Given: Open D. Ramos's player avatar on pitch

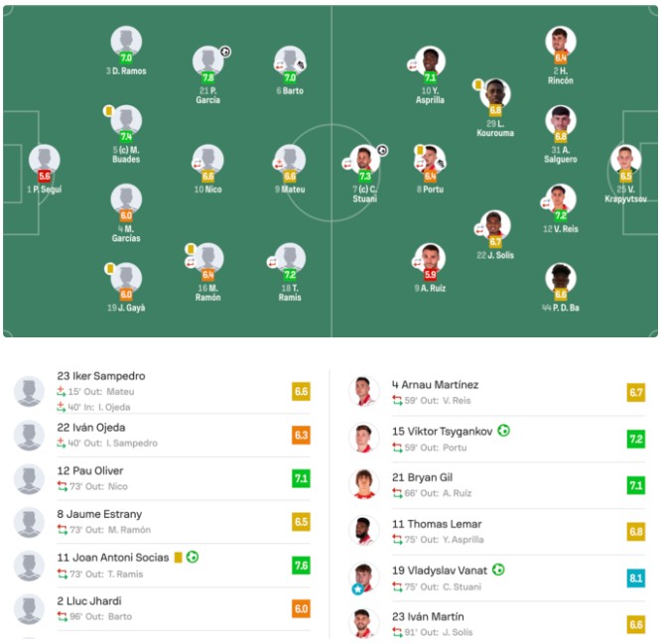Looking at the screenshot, I should tap(126, 41).
